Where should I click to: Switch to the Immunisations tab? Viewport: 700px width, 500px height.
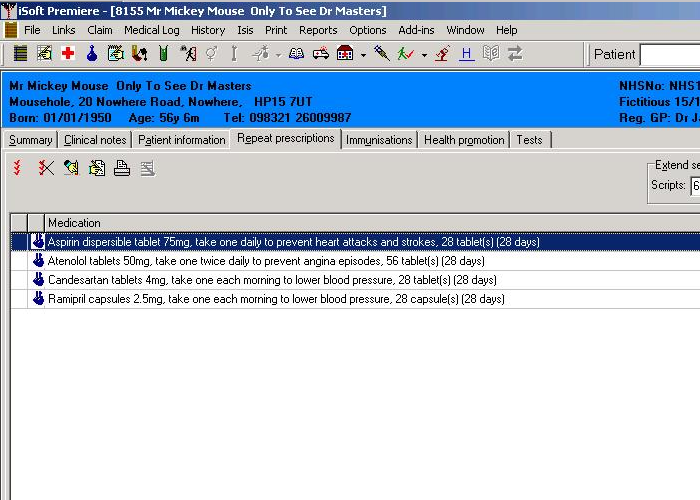(379, 140)
